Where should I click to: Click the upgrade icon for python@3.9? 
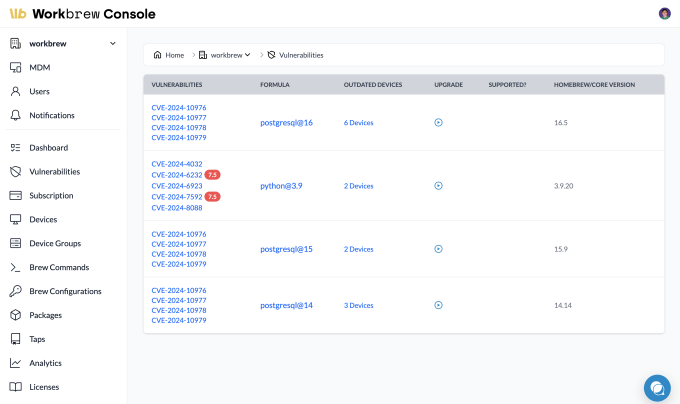coord(438,185)
